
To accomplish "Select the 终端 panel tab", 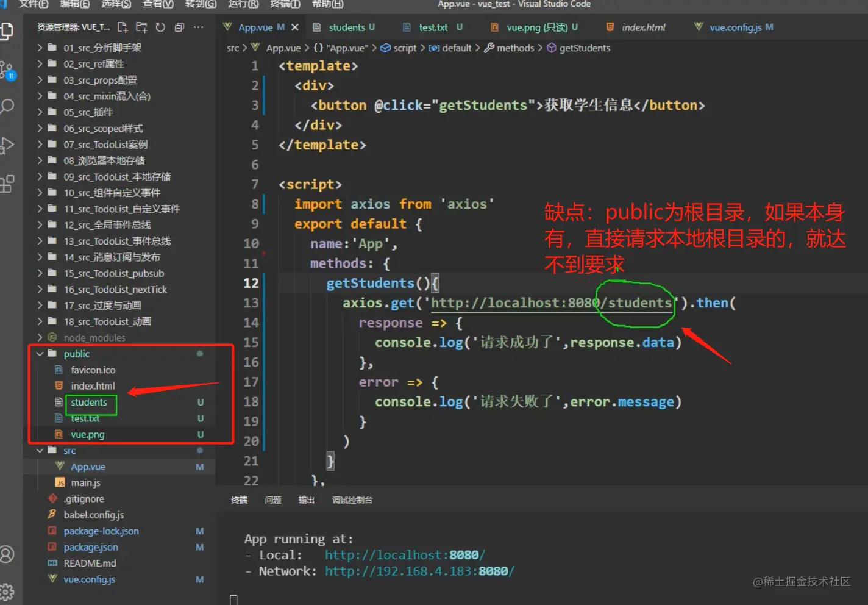I will [240, 500].
